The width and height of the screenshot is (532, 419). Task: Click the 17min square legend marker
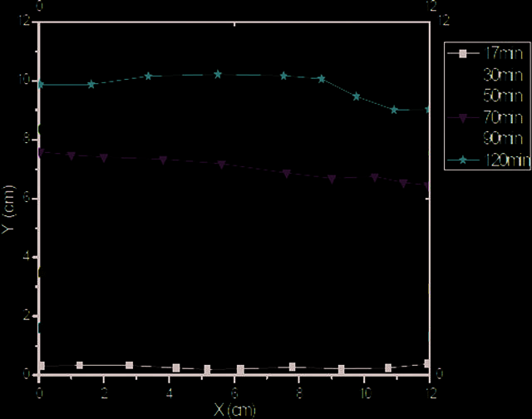coord(463,53)
